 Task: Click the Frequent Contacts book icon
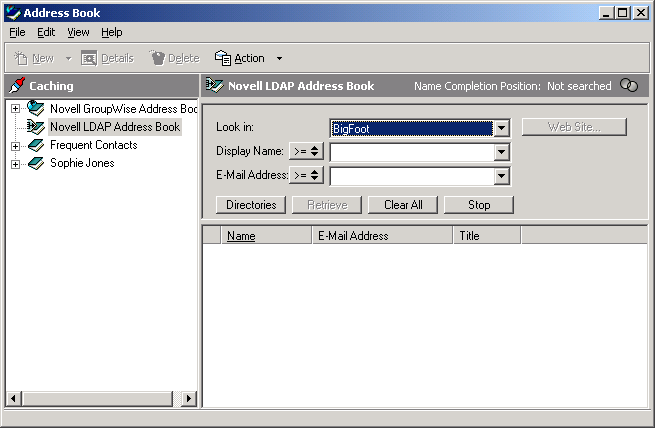tap(36, 145)
